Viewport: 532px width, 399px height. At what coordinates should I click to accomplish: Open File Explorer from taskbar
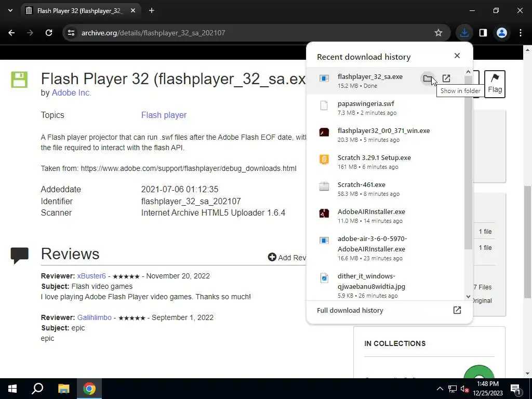63,389
